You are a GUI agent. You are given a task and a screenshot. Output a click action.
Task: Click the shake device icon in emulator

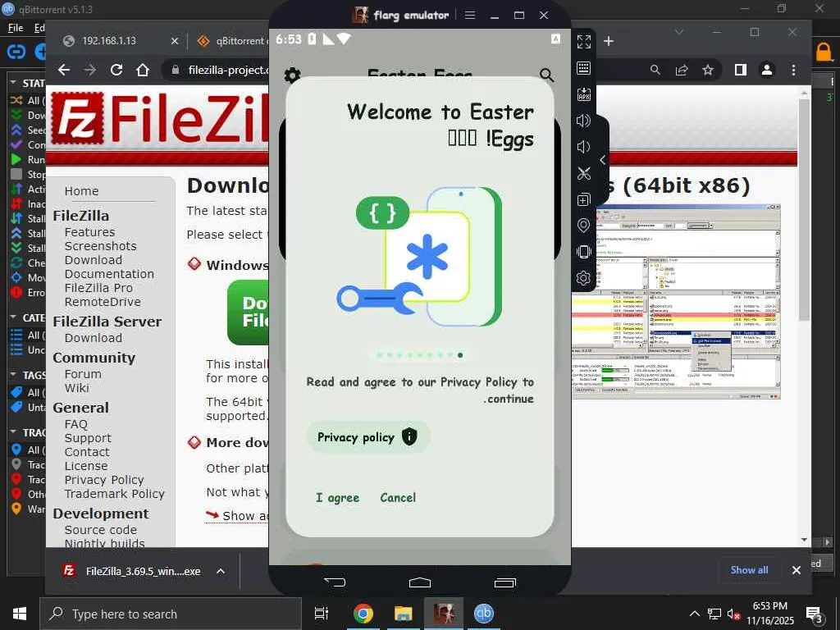[x=584, y=252]
